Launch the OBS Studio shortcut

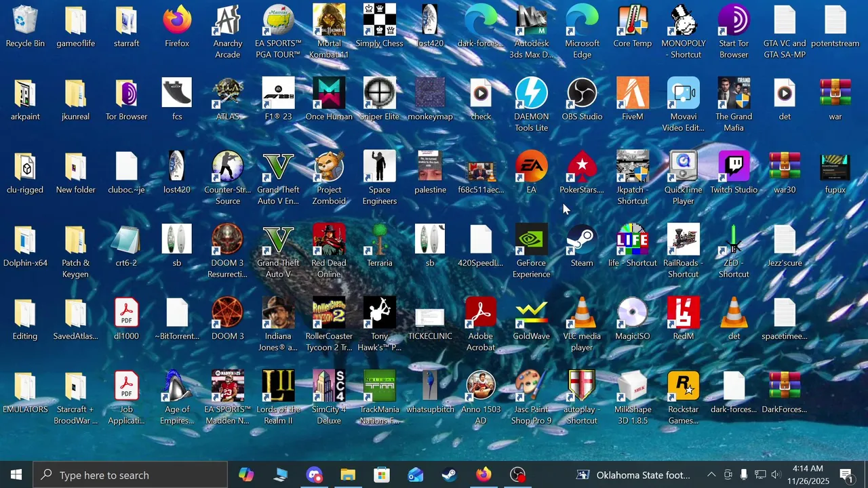click(x=582, y=100)
